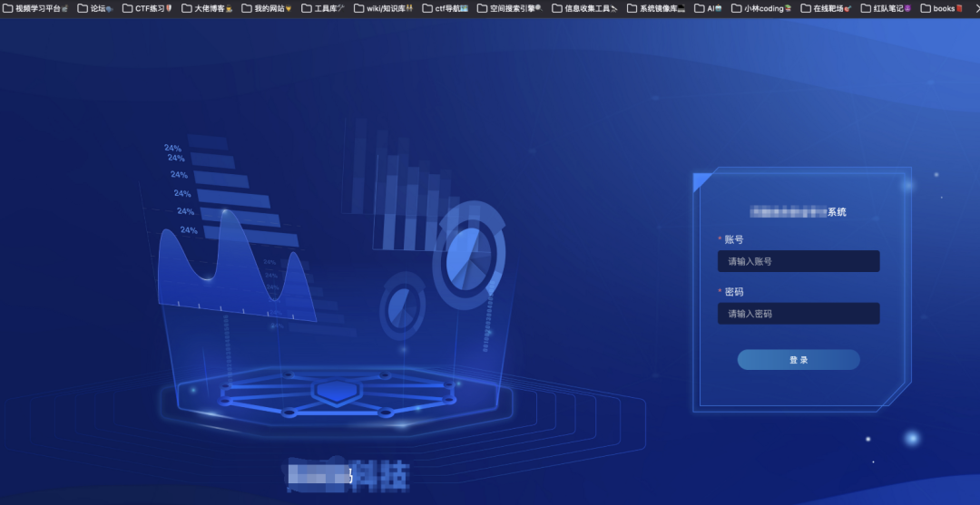Open the 论坛 bookmark folder

coord(95,9)
